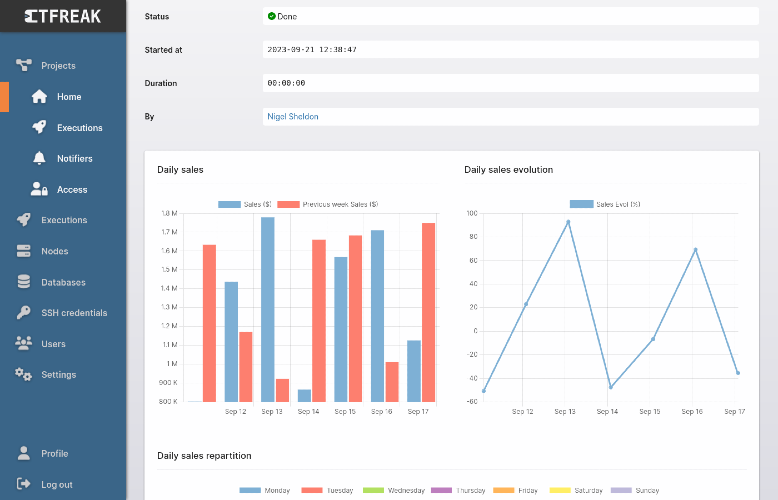Image resolution: width=778 pixels, height=500 pixels.
Task: Open the top-level Executions section
Action: [x=64, y=220]
